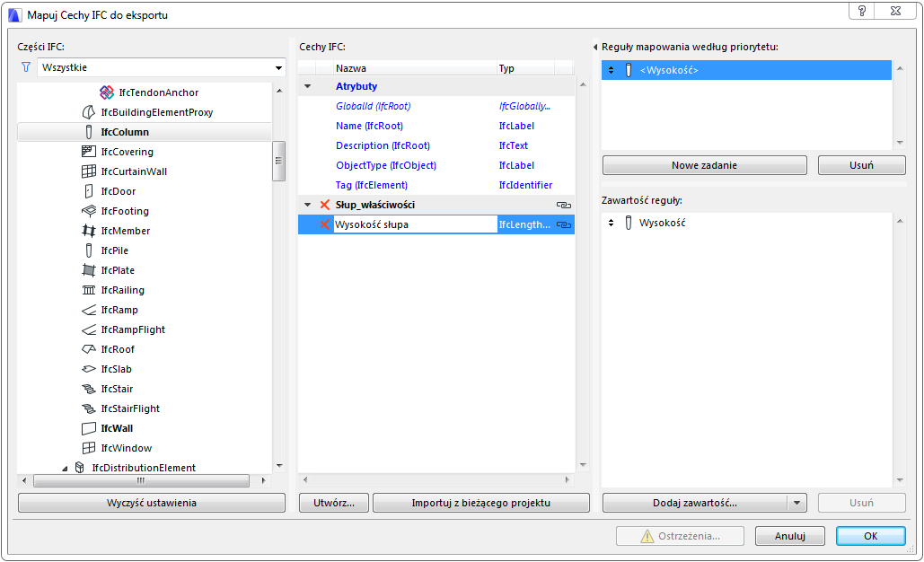Select IfcWall in the tree
Viewport: 924px width, 562px height.
coord(117,428)
